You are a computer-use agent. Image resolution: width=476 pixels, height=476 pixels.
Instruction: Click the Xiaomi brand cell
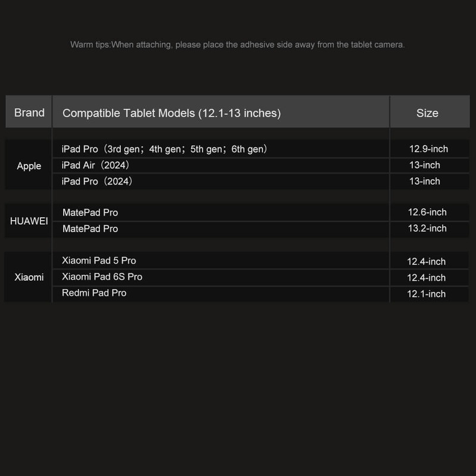(x=29, y=277)
